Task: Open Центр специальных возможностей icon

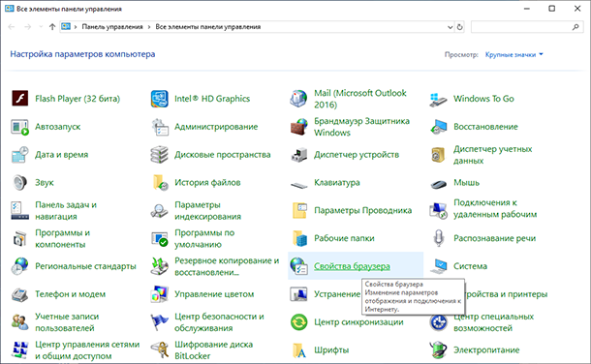Action: 438,322
